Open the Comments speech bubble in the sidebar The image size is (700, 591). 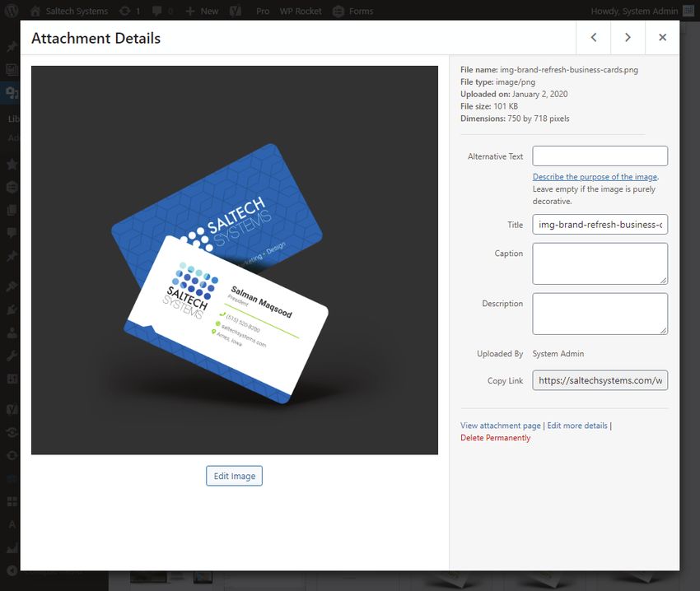coord(12,233)
